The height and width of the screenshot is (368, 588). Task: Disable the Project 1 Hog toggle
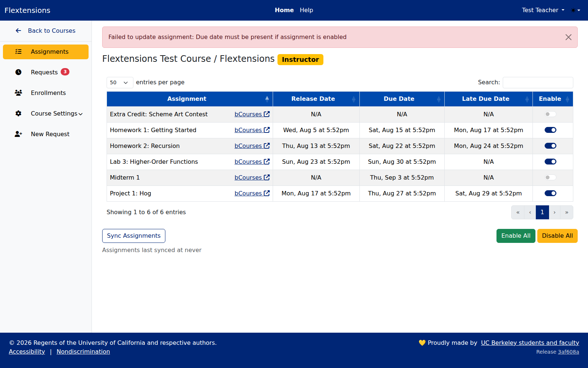point(551,193)
